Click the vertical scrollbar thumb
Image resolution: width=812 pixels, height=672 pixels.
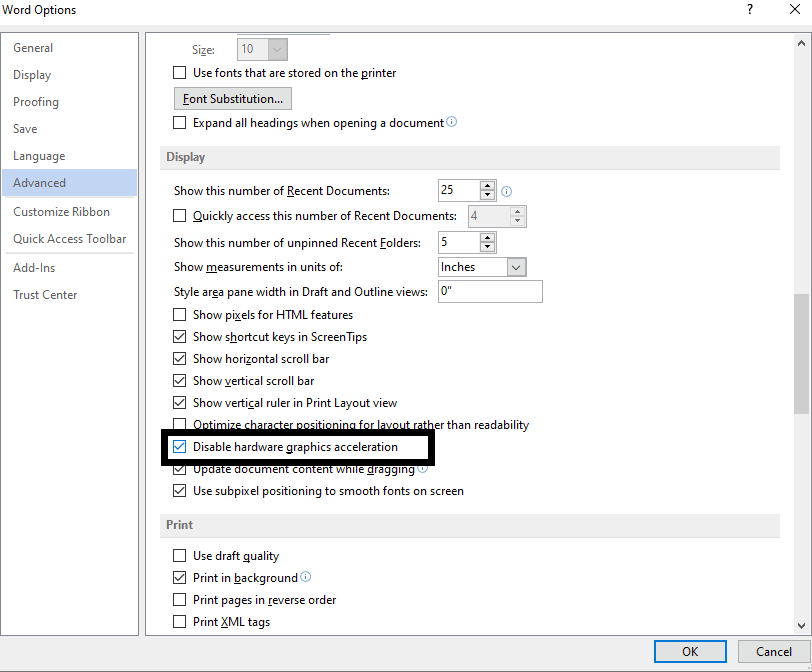[801, 354]
